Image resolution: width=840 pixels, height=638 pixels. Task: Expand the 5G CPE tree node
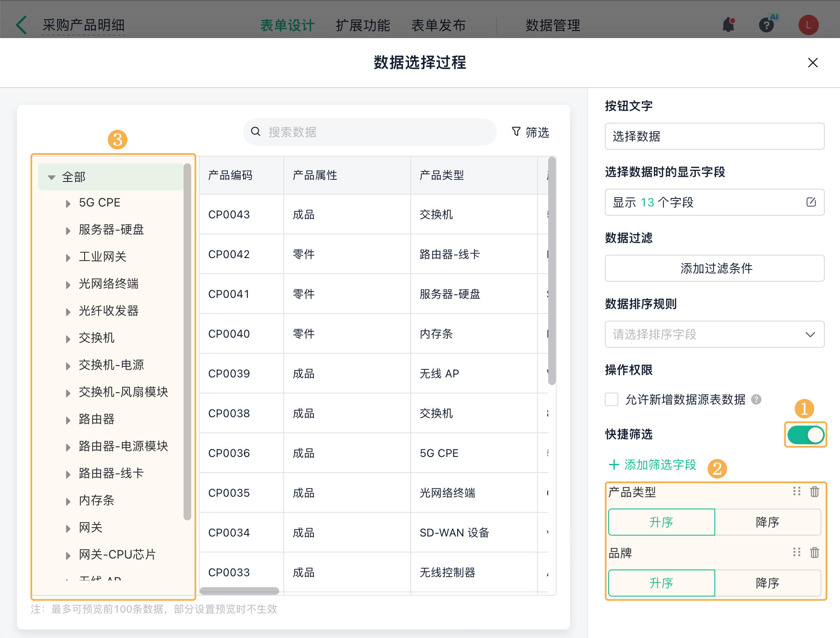[x=68, y=203]
